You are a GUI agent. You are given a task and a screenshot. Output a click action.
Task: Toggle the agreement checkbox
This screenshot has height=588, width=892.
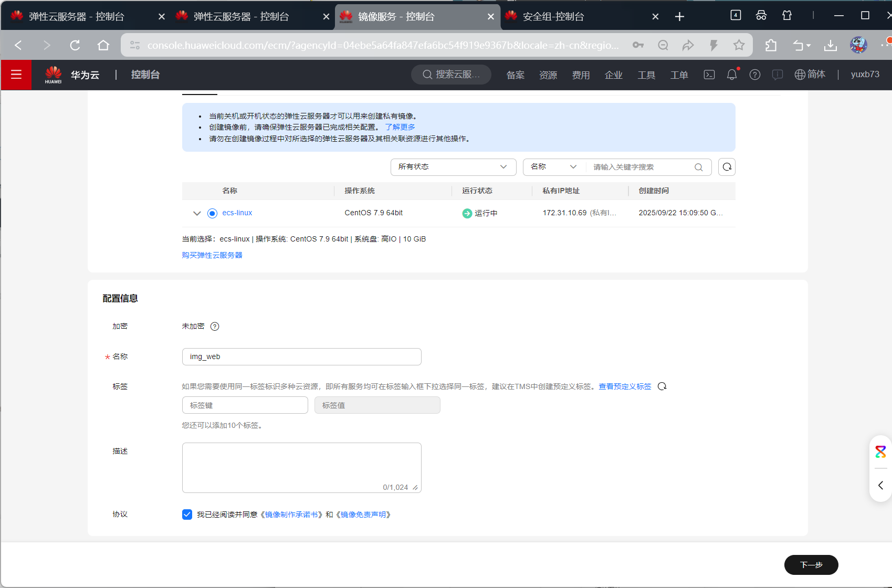(x=187, y=514)
